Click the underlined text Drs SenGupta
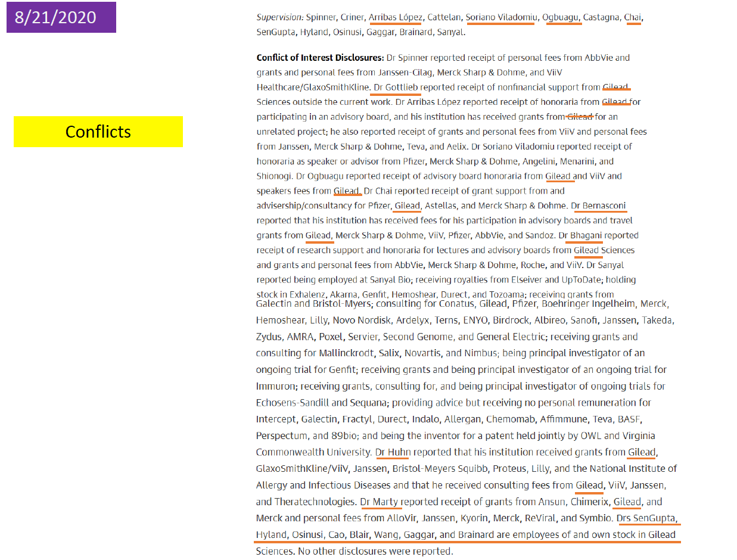The image size is (737, 560). pyautogui.click(x=647, y=518)
